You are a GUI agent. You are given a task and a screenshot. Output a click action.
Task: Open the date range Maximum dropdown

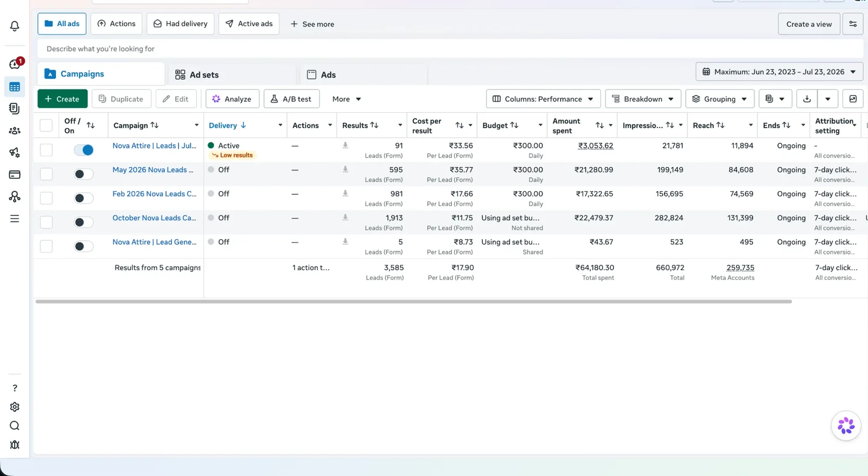779,72
